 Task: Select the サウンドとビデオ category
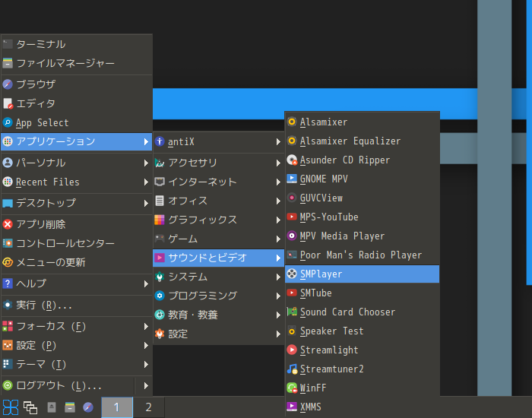tap(219, 258)
